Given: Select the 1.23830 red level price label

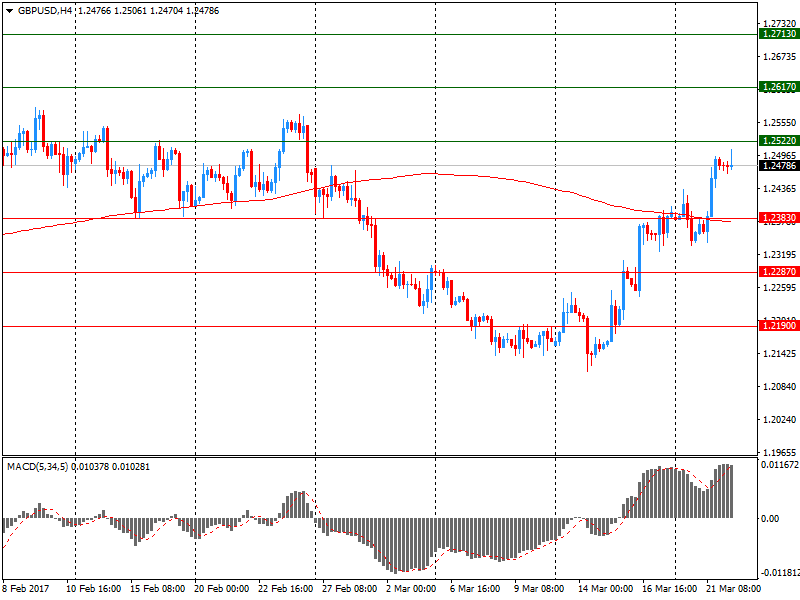Looking at the screenshot, I should coord(779,218).
